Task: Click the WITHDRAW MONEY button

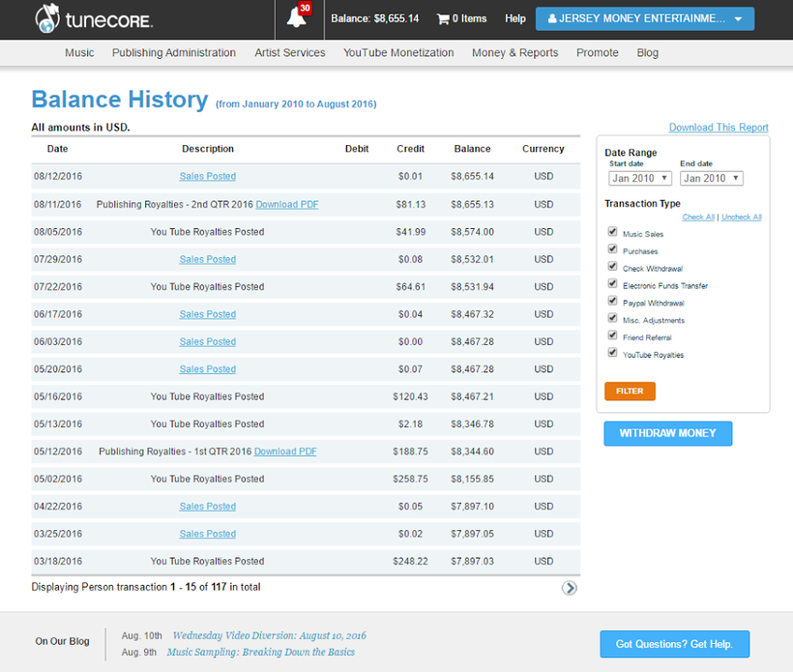Action: pyautogui.click(x=667, y=433)
